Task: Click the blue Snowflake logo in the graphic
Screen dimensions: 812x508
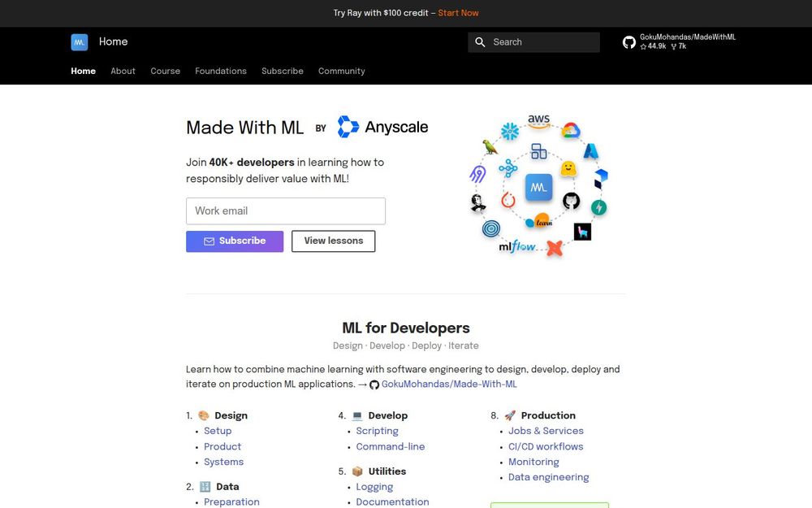Action: coord(510,131)
